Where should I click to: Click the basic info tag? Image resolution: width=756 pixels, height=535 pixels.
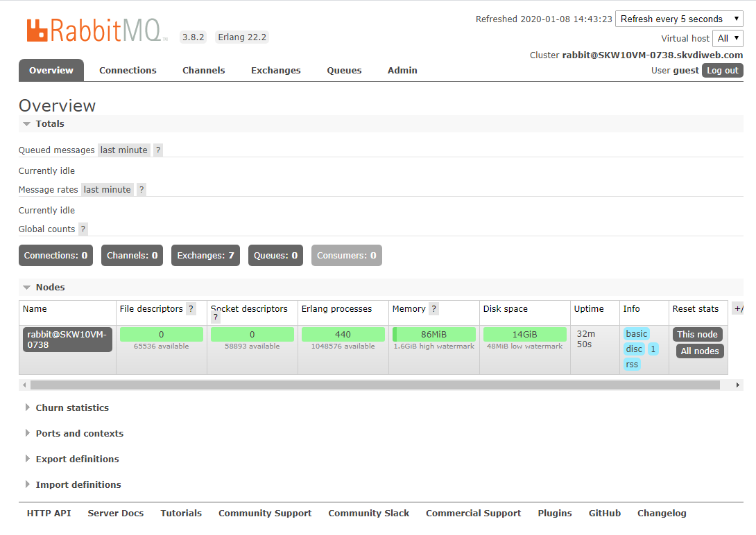(637, 334)
